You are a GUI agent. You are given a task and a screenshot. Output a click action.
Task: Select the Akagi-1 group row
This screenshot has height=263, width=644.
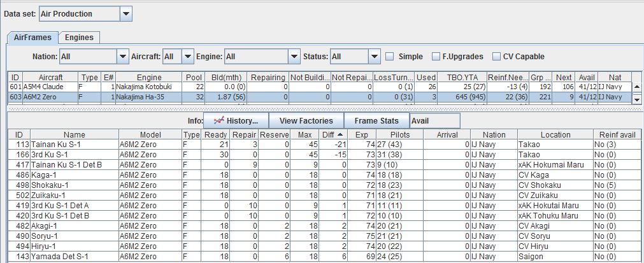[x=324, y=226]
